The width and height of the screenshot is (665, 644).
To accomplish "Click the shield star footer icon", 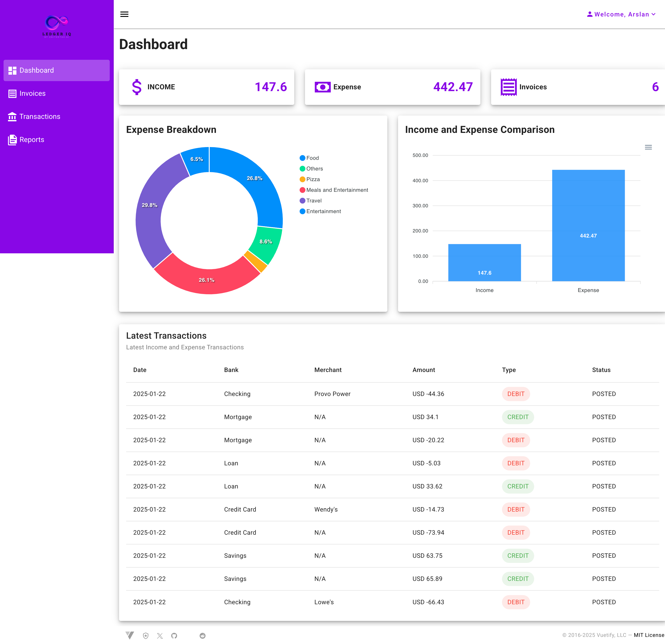I will click(x=145, y=636).
